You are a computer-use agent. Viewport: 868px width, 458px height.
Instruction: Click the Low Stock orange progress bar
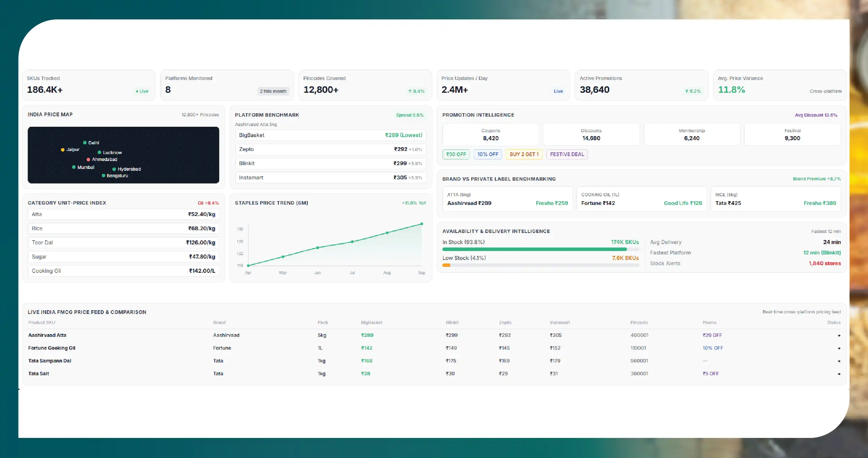pyautogui.click(x=446, y=265)
